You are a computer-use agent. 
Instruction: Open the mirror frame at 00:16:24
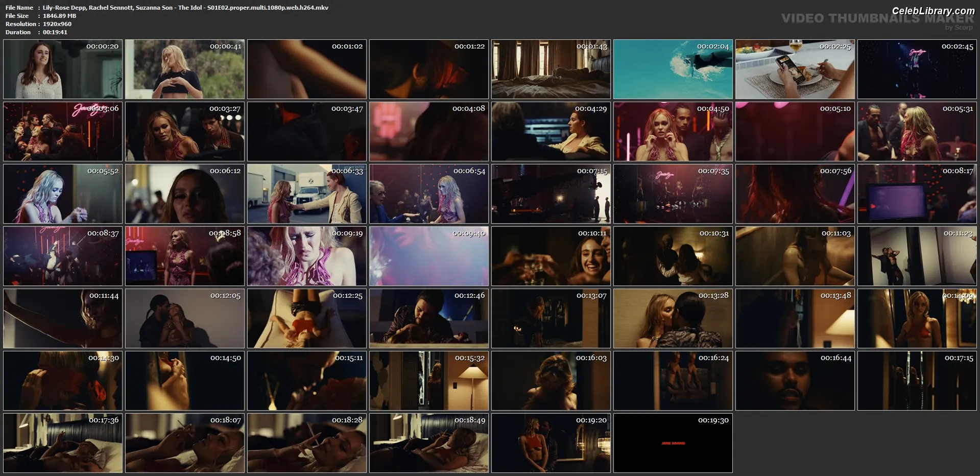coord(673,380)
